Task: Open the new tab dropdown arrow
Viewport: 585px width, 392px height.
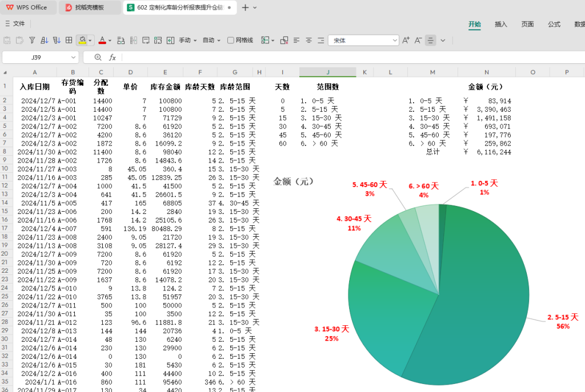Action: pyautogui.click(x=255, y=7)
